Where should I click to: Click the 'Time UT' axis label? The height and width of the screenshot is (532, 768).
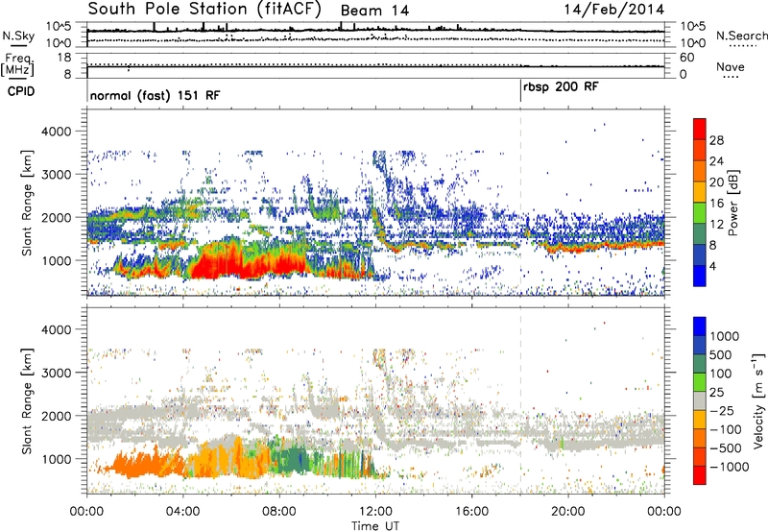[x=375, y=525]
